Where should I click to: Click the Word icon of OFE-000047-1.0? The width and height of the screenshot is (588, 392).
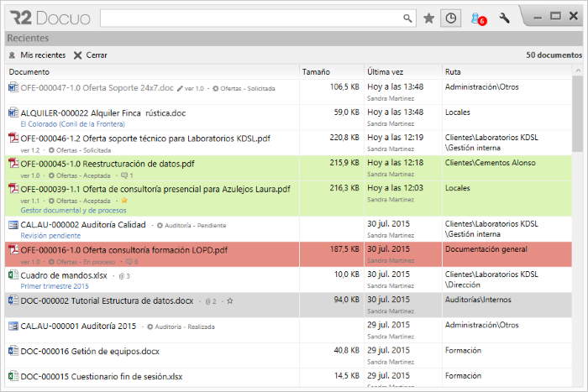[13, 87]
